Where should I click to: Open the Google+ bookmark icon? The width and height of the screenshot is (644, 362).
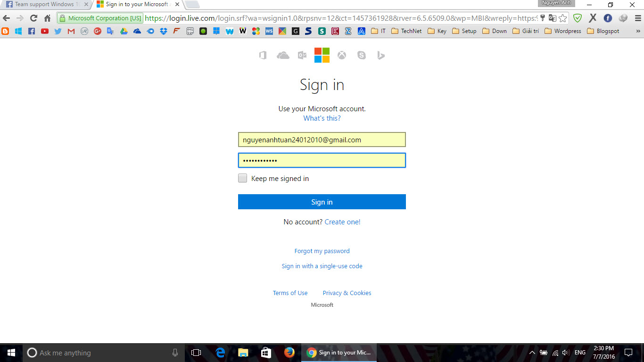pyautogui.click(x=98, y=31)
